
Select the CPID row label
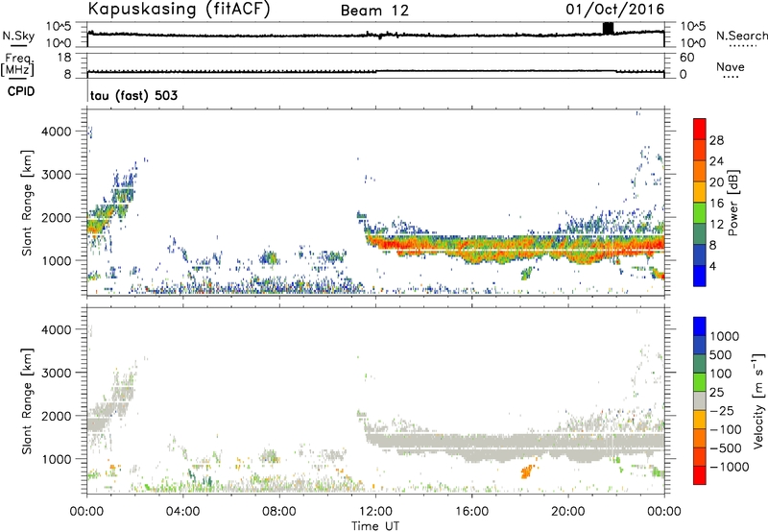pos(21,91)
